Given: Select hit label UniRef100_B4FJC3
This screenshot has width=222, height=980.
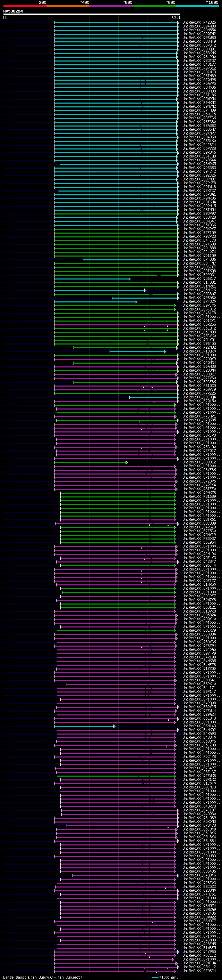Looking at the screenshot, I should [x=199, y=241].
